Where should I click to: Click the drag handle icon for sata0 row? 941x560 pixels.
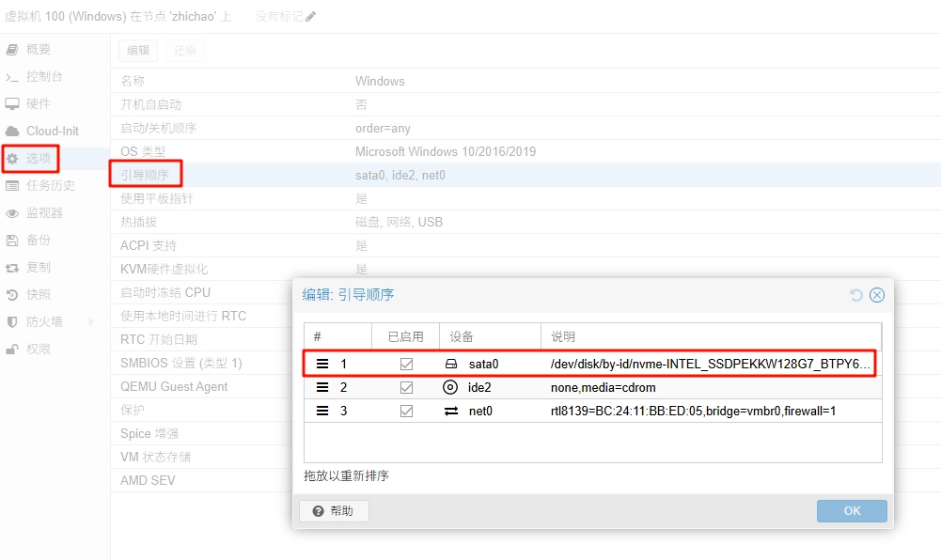[x=322, y=364]
